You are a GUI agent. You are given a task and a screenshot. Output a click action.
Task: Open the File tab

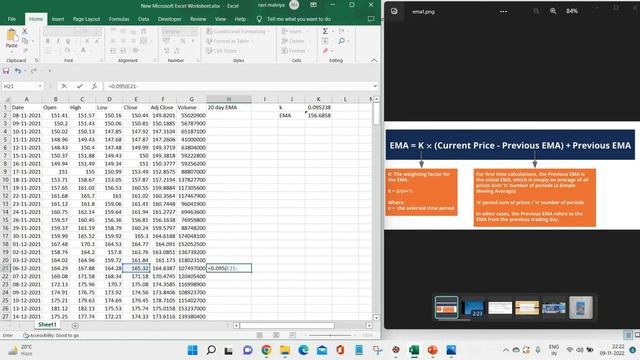12,19
